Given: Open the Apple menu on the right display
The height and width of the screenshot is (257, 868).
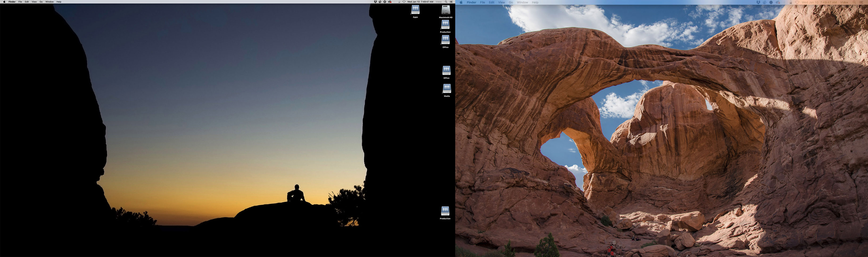Looking at the screenshot, I should (x=461, y=2).
